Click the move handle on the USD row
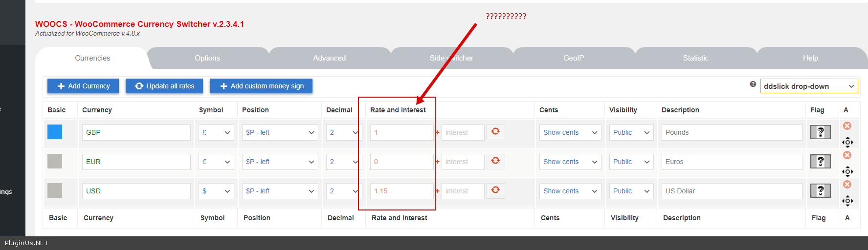The width and height of the screenshot is (868, 250). click(x=847, y=201)
